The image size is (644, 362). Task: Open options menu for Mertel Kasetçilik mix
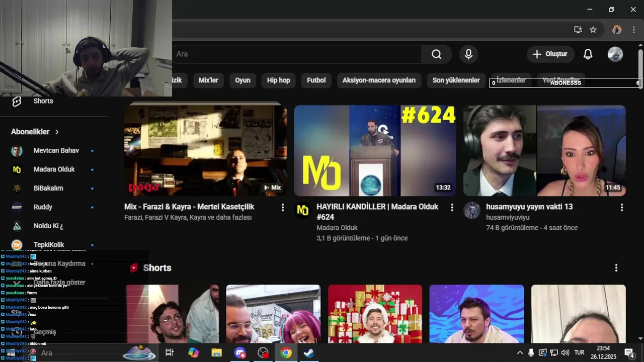pos(282,208)
